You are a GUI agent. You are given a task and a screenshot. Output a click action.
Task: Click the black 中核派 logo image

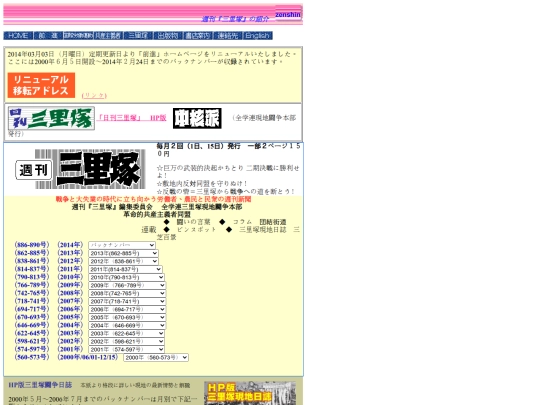197,118
